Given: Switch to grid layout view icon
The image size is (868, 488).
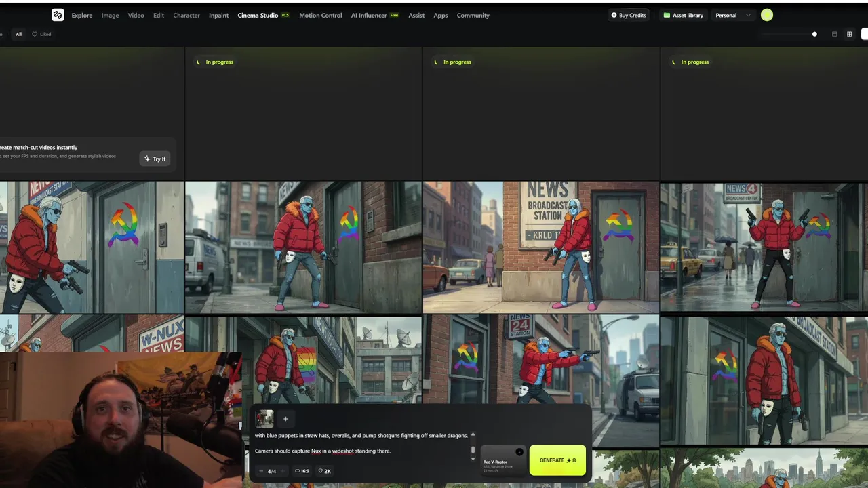Looking at the screenshot, I should tap(849, 34).
